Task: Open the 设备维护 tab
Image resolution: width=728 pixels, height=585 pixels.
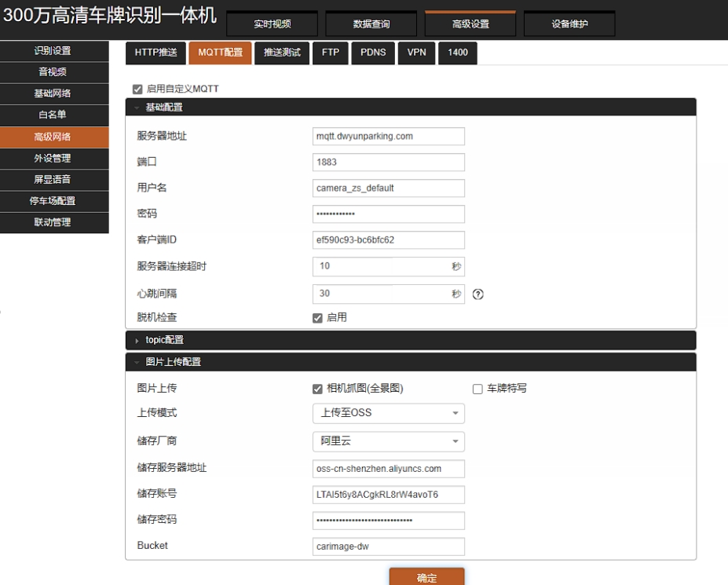Action: [569, 24]
